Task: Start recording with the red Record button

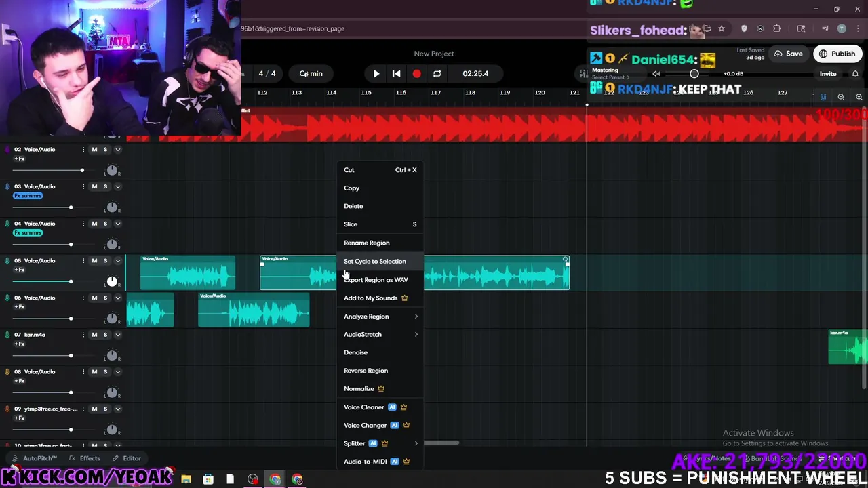Action: pyautogui.click(x=416, y=73)
